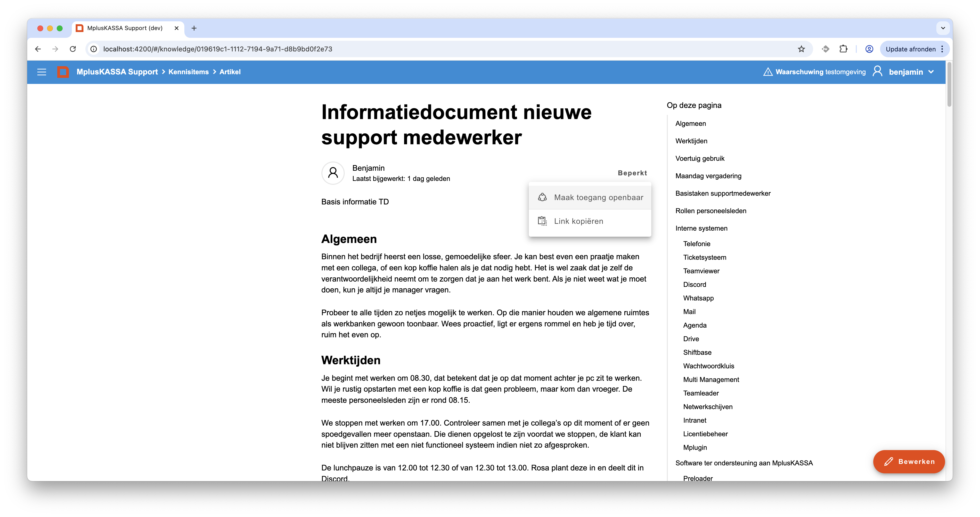Go forward with the browser forward arrow

pyautogui.click(x=55, y=49)
